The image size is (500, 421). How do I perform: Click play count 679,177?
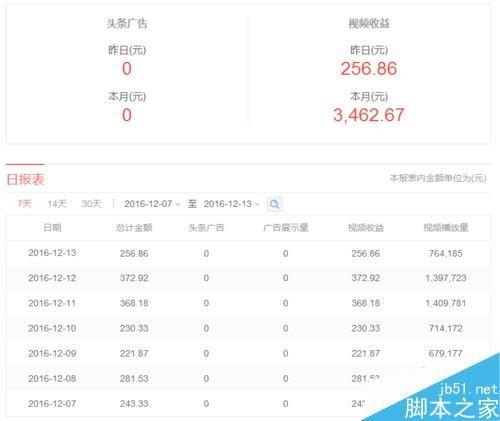446,353
